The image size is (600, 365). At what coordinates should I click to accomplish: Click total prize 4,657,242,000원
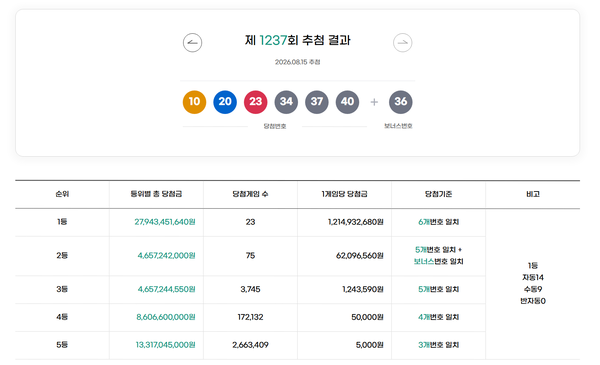pos(166,256)
